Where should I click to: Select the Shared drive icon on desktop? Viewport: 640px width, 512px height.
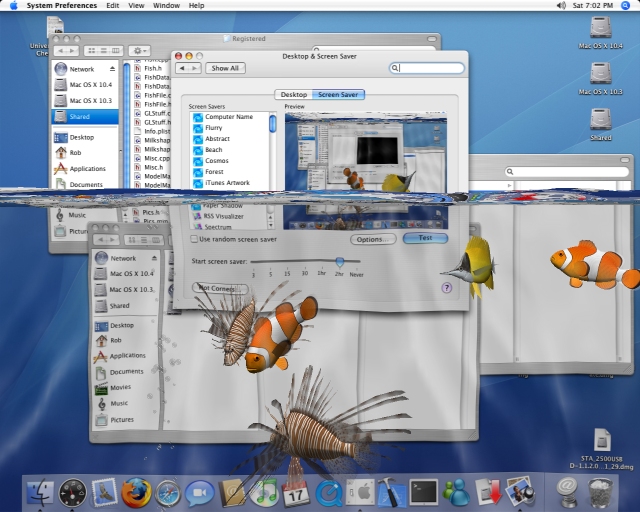[x=600, y=120]
